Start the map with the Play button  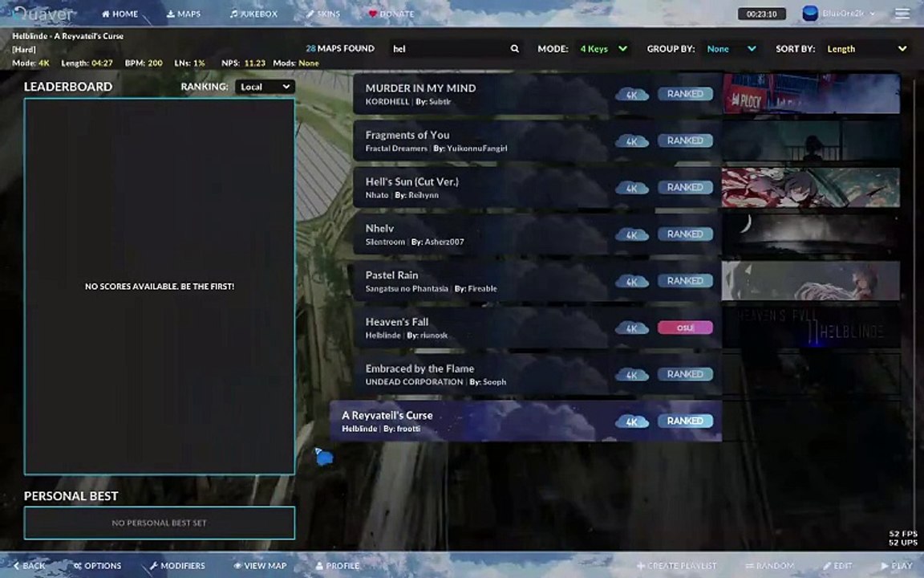coord(896,566)
